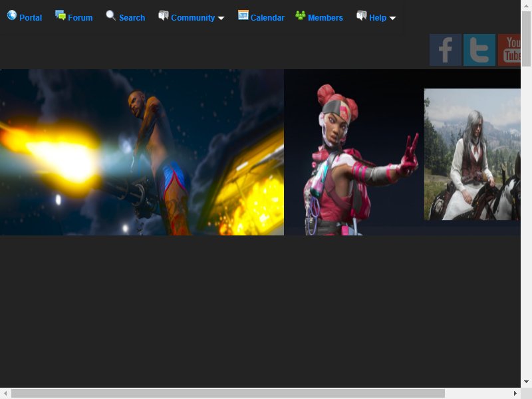Click the Search magnifier icon
The height and width of the screenshot is (399, 532).
point(110,15)
